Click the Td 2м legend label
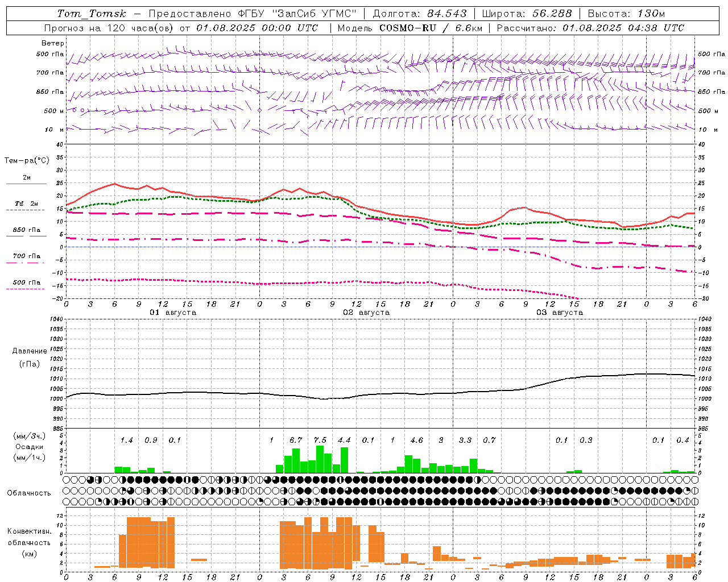 (26, 203)
